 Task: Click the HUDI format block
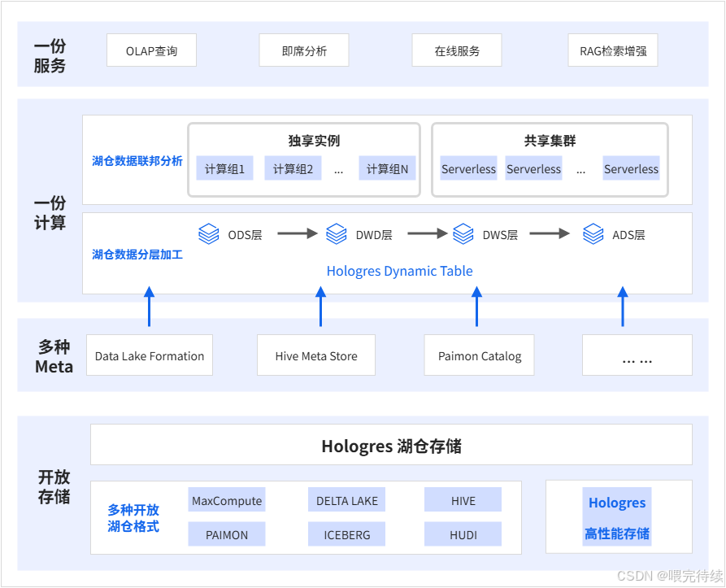(463, 534)
